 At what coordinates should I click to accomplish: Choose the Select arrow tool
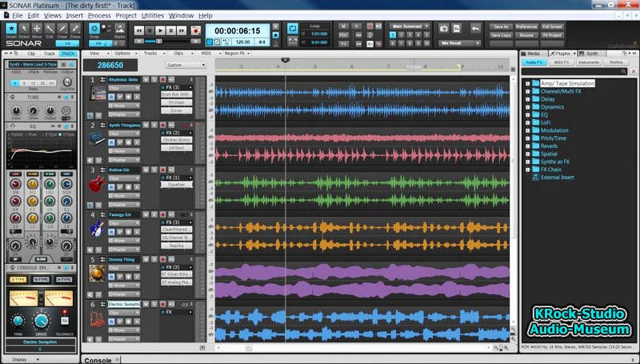pos(24,29)
